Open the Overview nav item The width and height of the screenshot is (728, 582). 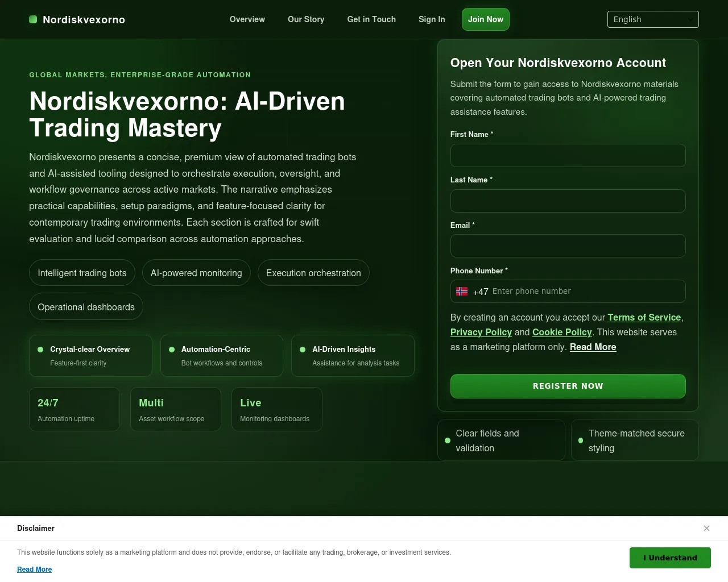tap(247, 19)
